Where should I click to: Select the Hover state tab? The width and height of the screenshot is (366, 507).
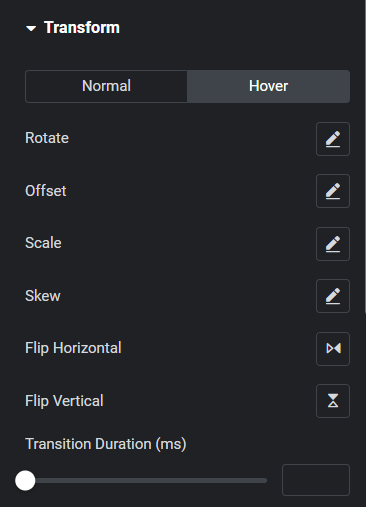(x=268, y=86)
